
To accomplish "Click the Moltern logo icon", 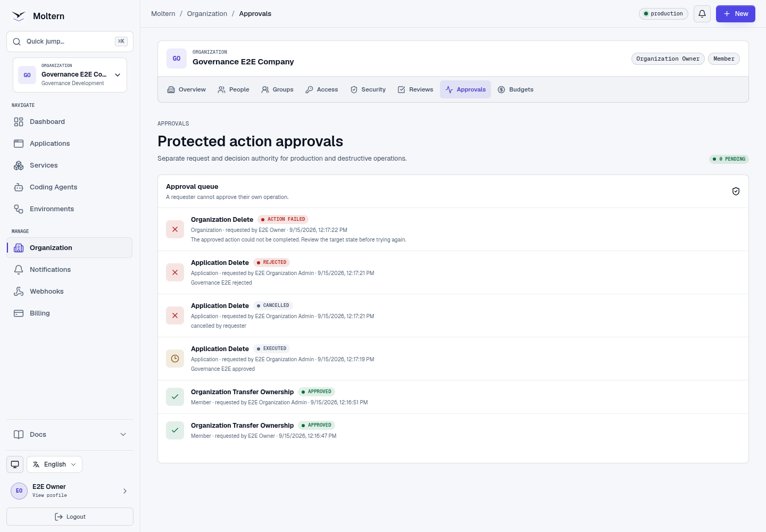I will point(19,16).
